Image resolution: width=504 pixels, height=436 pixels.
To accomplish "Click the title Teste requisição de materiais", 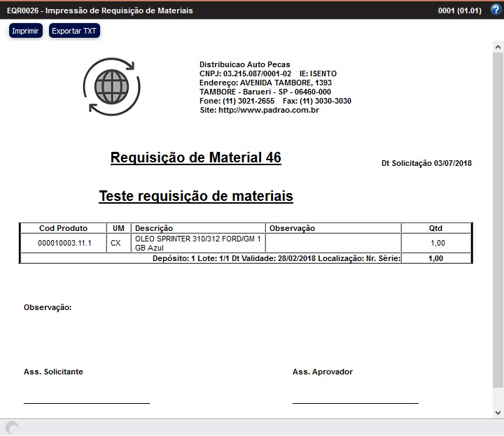I will [196, 196].
